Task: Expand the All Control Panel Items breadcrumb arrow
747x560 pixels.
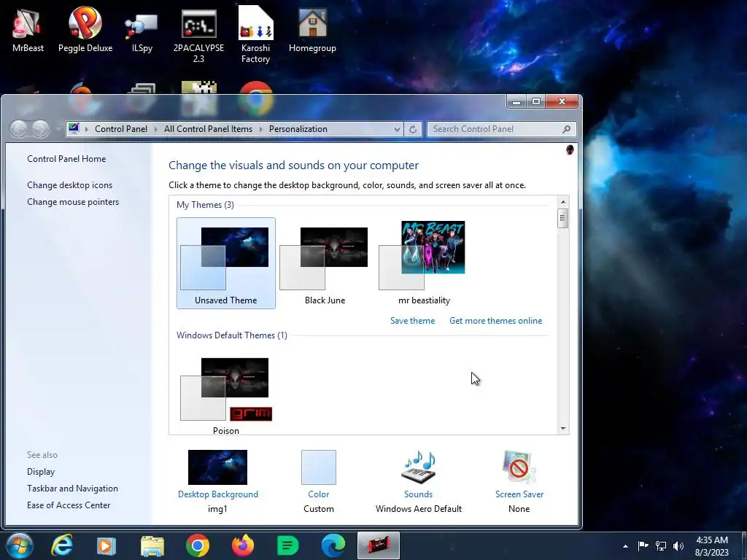Action: 260,129
